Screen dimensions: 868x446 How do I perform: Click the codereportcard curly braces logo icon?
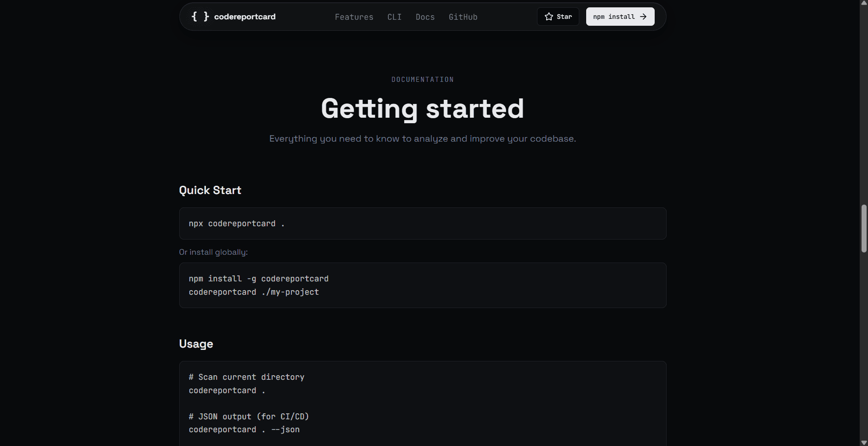pos(200,17)
